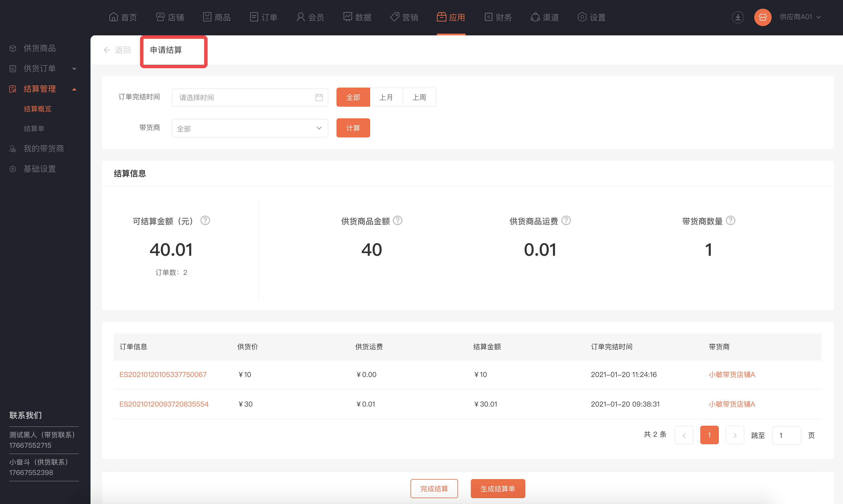Open the 带货商 dropdown
The image size is (843, 504).
tap(250, 128)
